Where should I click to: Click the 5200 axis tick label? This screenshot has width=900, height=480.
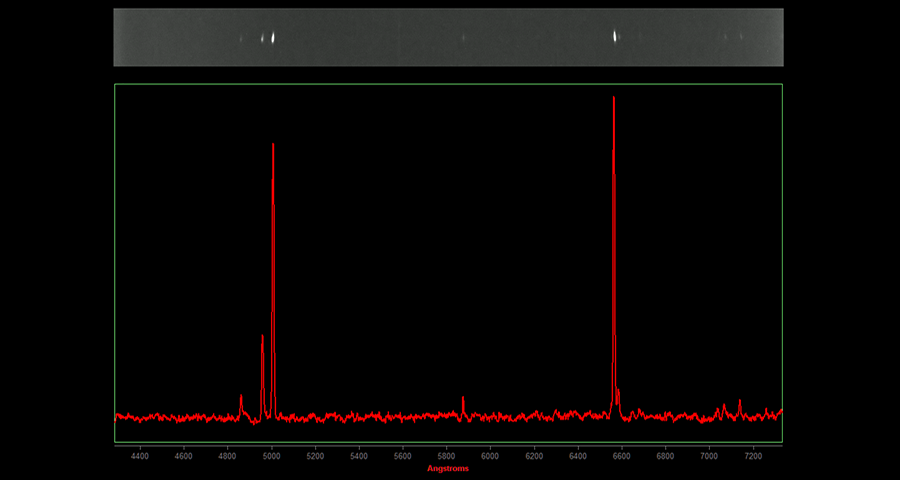[315, 456]
